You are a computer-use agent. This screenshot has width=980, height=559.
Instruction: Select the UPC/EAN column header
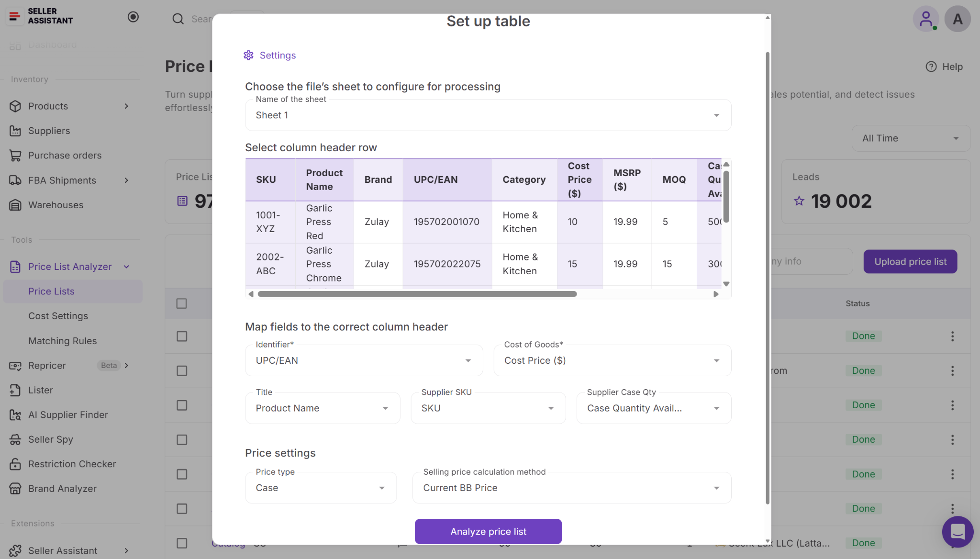447,179
